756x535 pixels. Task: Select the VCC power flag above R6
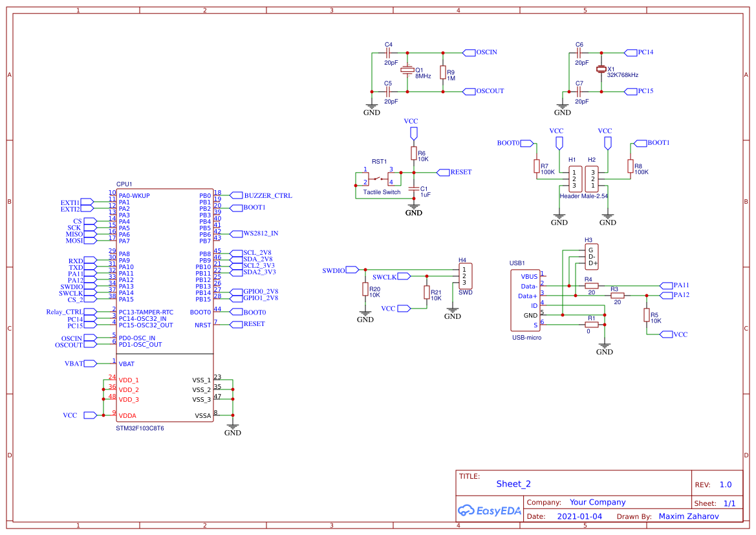[413, 132]
